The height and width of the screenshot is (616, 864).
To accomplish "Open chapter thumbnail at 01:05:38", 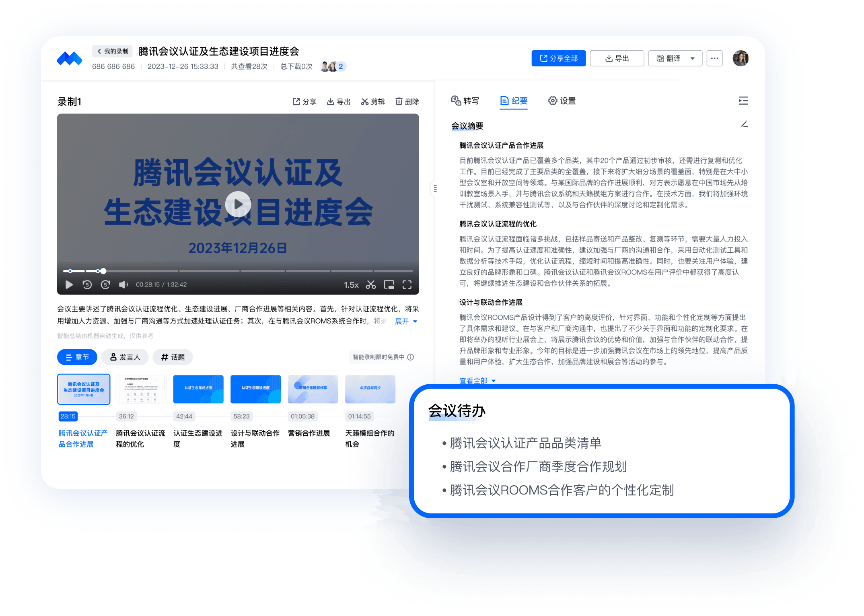I will coord(313,389).
